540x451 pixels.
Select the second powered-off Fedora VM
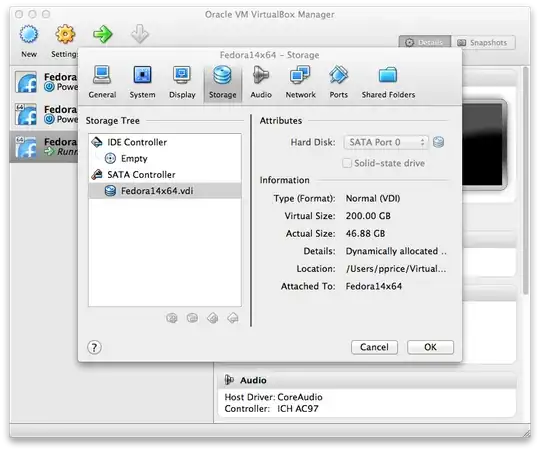click(x=44, y=114)
